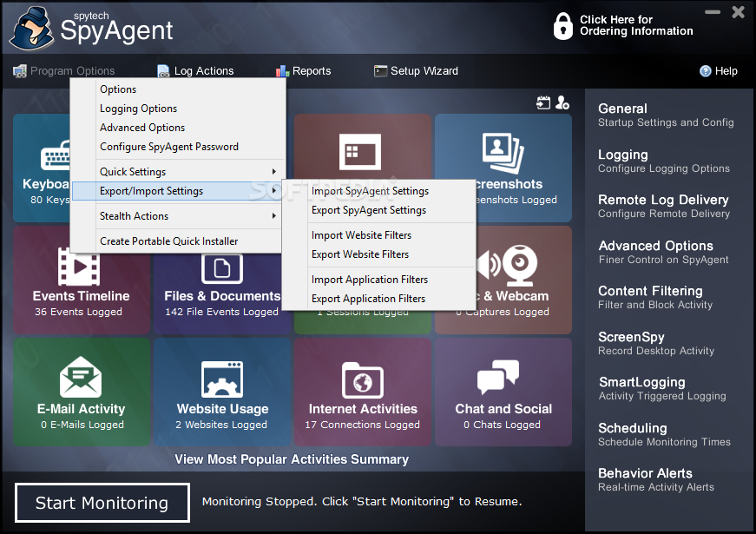Open the Chat and Social bubbles icon

498,378
